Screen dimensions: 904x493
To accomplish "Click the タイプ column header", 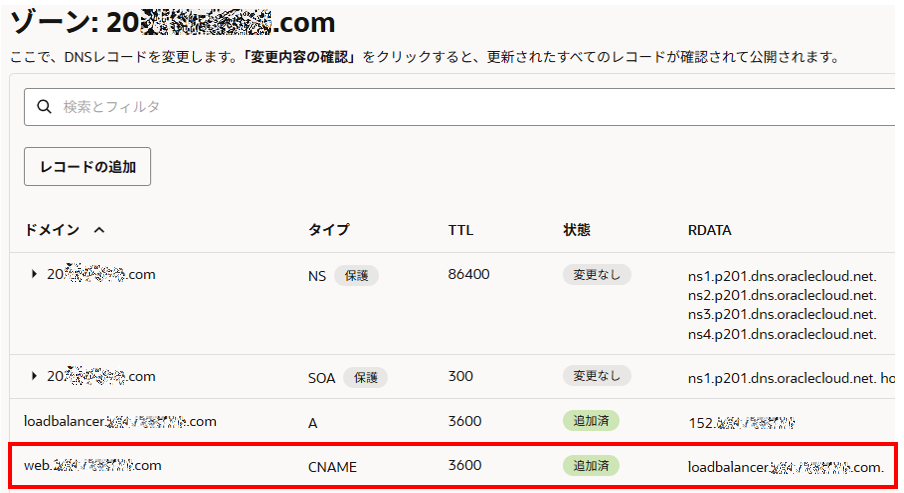I will pos(328,230).
